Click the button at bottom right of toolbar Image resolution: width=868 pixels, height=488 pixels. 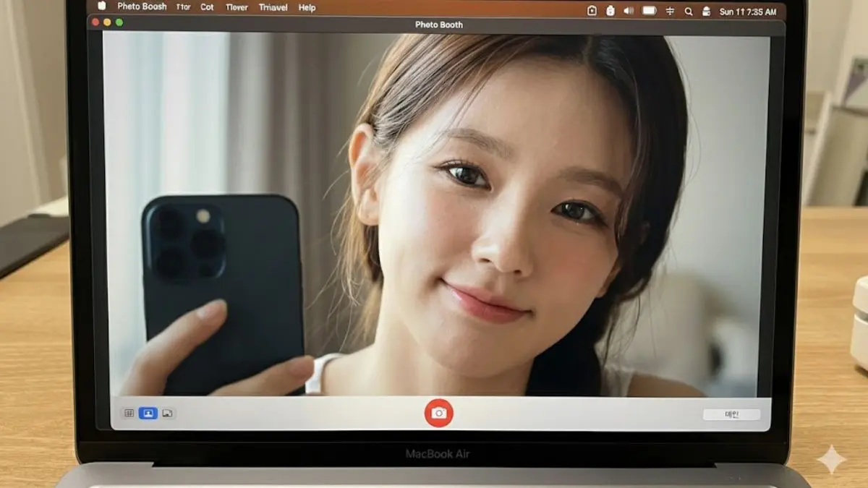[731, 414]
